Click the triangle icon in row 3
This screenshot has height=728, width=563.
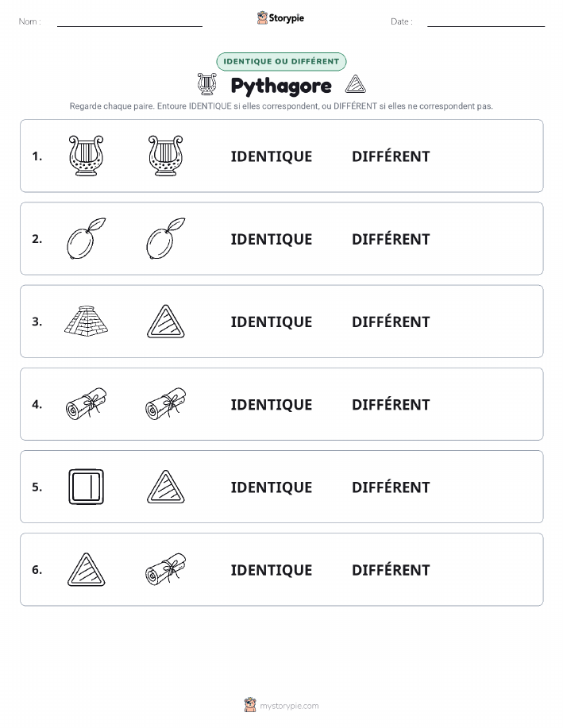[x=166, y=322]
